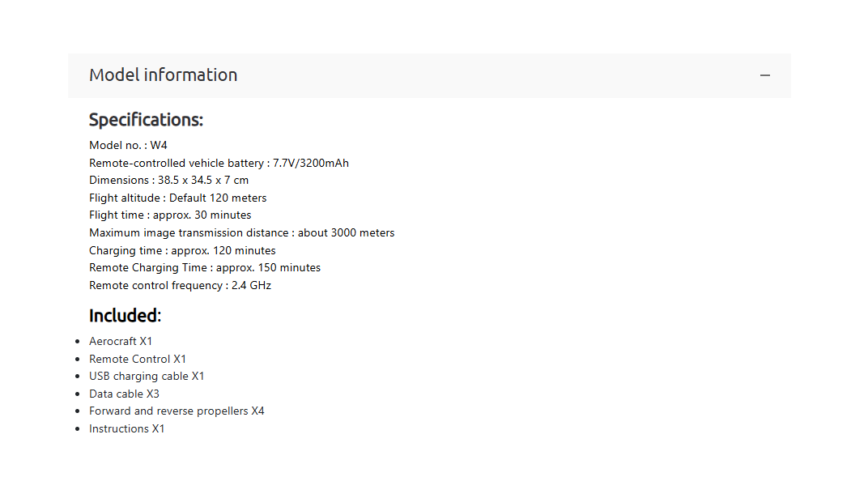
Task: Click the Remote Charging Time 150 minutes line
Action: pos(205,267)
